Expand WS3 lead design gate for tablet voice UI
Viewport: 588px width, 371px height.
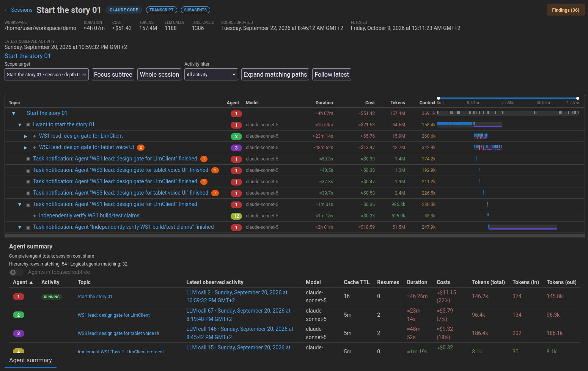point(26,148)
